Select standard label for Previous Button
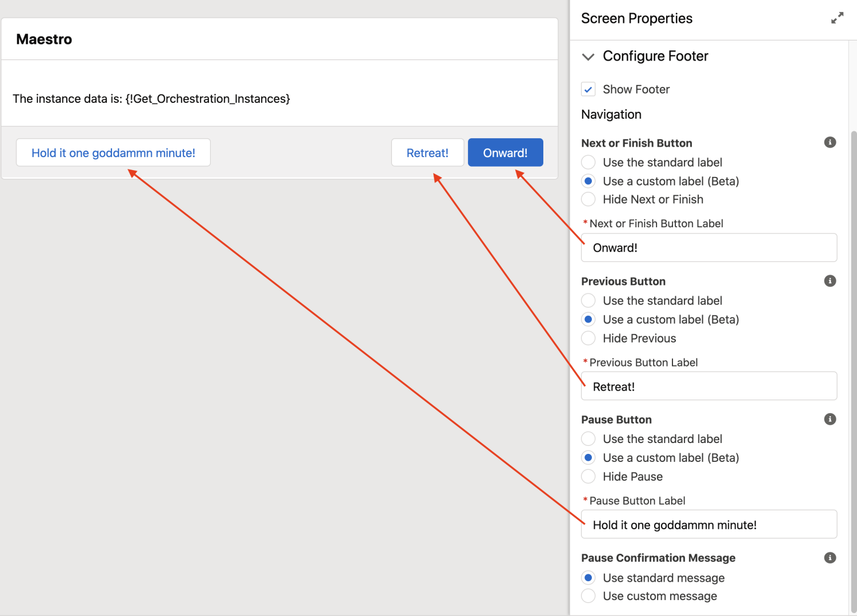This screenshot has height=616, width=857. click(588, 301)
